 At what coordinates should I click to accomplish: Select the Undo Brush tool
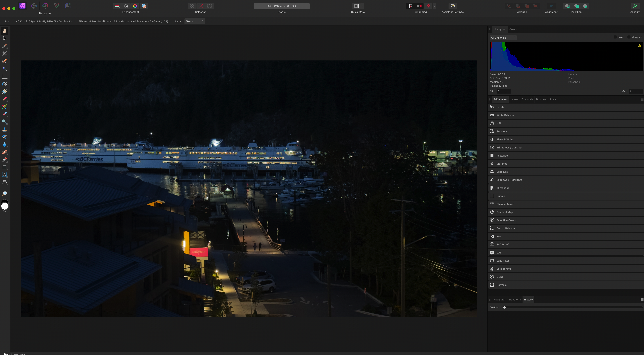5,137
